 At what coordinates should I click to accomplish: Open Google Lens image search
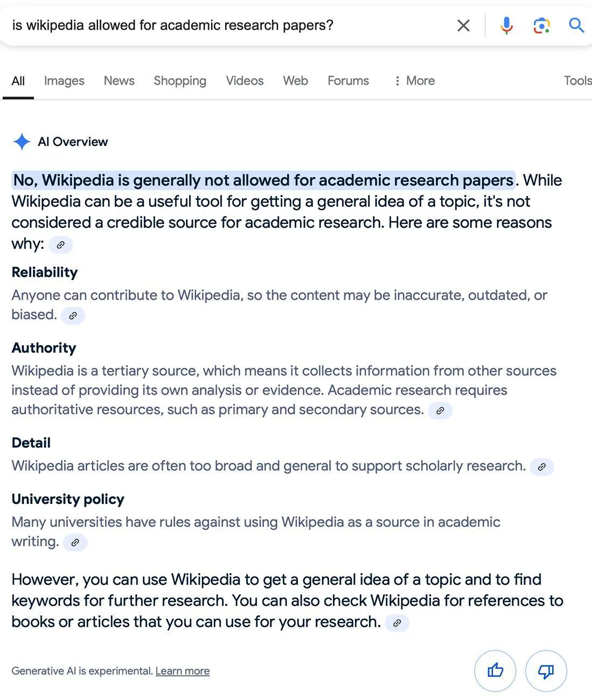pos(541,25)
